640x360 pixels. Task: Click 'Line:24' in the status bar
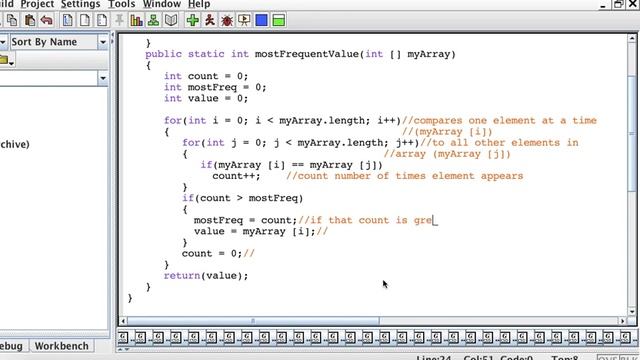[x=433, y=358]
